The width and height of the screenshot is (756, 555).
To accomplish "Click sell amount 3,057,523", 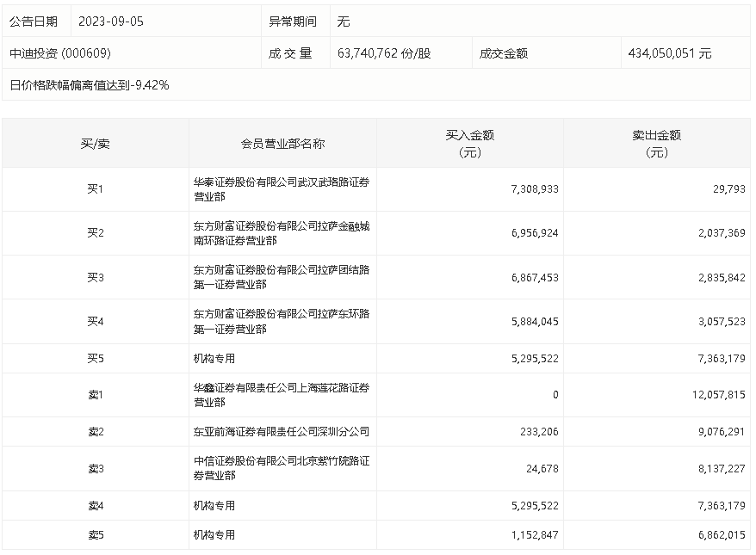I will tap(722, 321).
